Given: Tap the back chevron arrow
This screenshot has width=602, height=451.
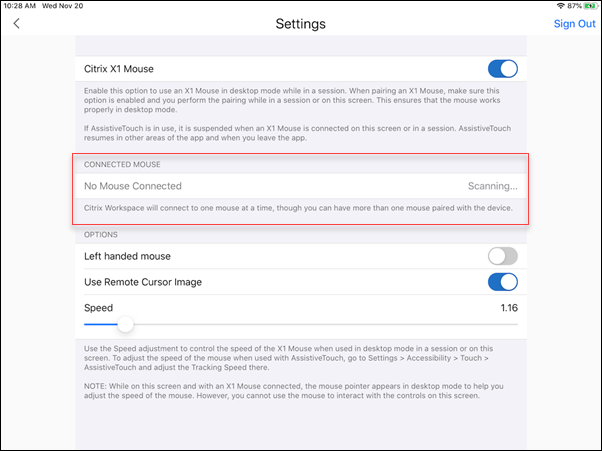Looking at the screenshot, I should click(17, 23).
